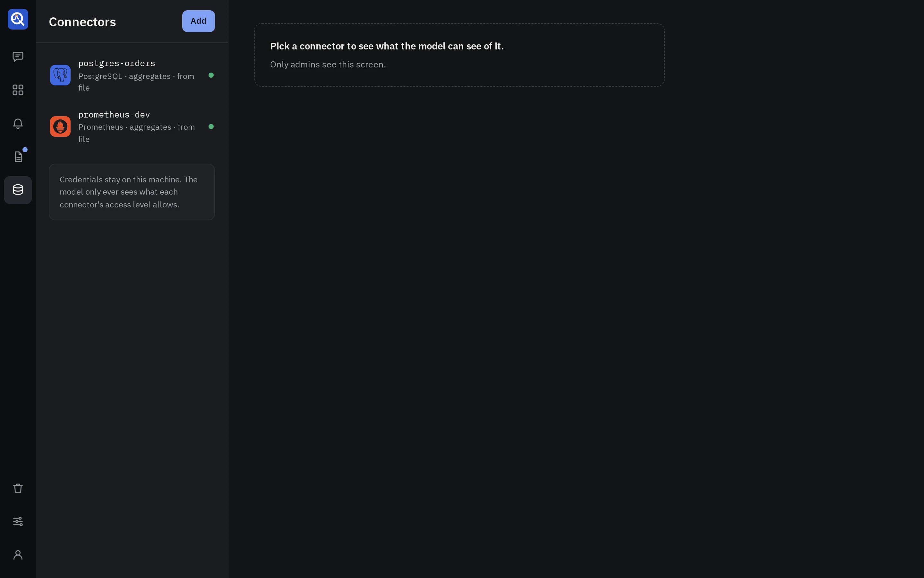The height and width of the screenshot is (578, 924).
Task: Open the settings sliders icon
Action: point(18,521)
